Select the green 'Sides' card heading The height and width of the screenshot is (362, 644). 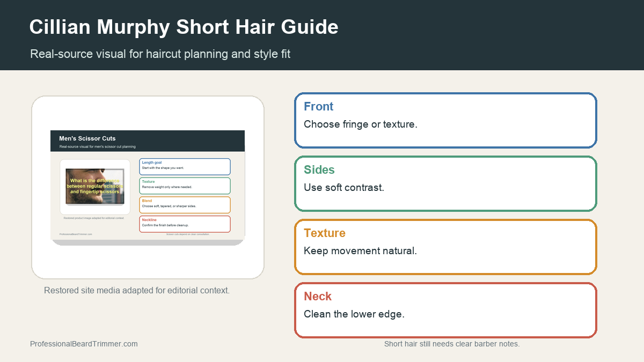click(319, 169)
